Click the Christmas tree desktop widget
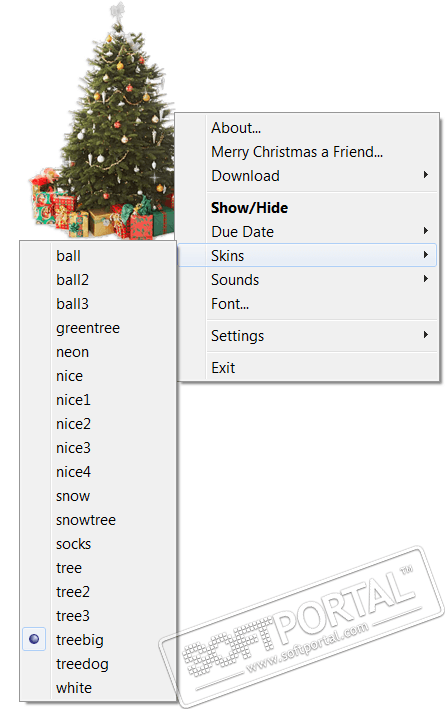Screen dimensions: 445x709 (103, 122)
